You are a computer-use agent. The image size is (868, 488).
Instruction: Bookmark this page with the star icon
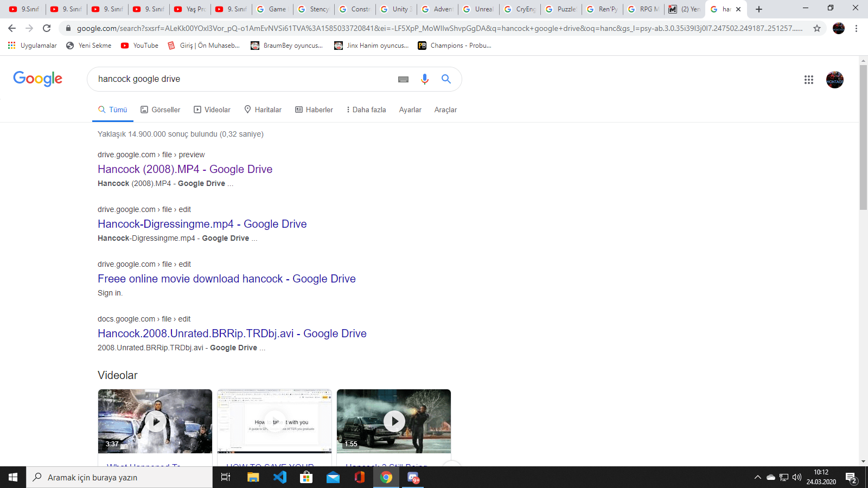[817, 28]
